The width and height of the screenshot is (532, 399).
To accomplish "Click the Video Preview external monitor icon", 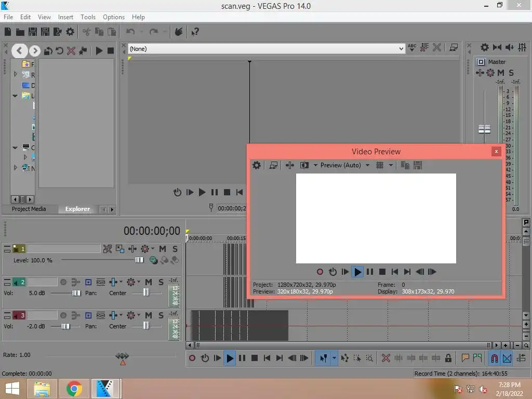I will 273,165.
